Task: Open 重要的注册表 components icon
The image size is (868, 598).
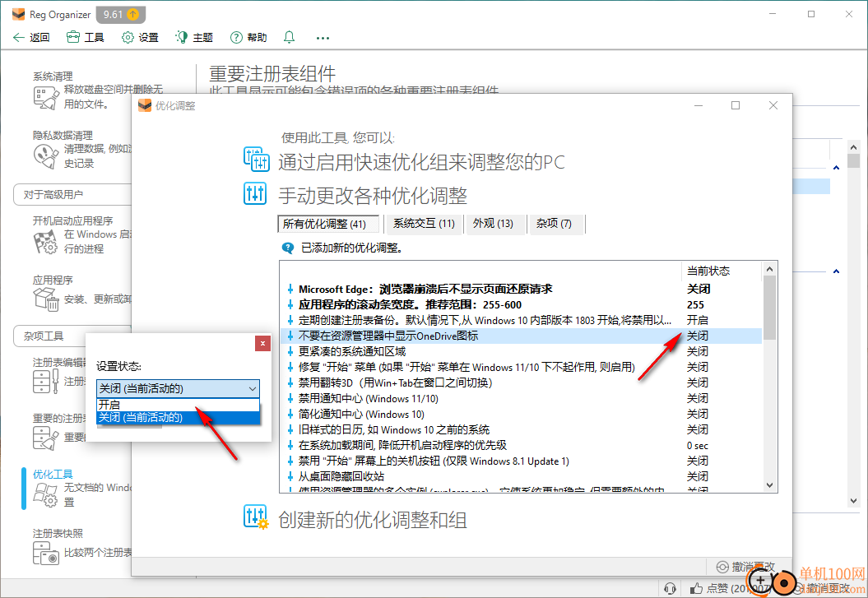Action: point(46,437)
